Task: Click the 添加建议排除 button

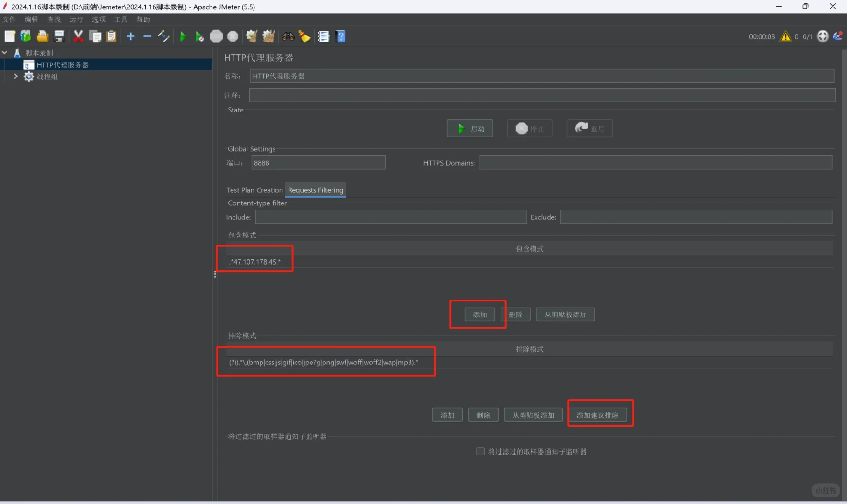Action: pos(597,415)
